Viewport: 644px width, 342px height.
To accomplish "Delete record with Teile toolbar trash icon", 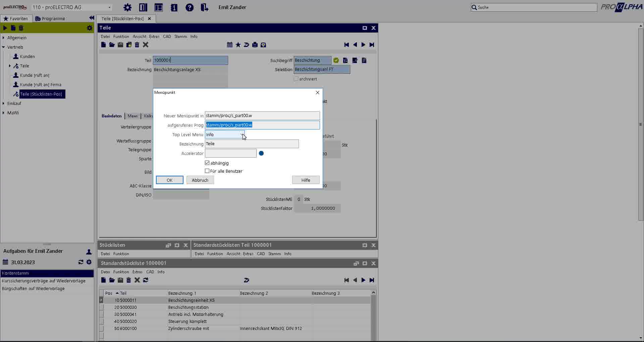I will point(137,45).
